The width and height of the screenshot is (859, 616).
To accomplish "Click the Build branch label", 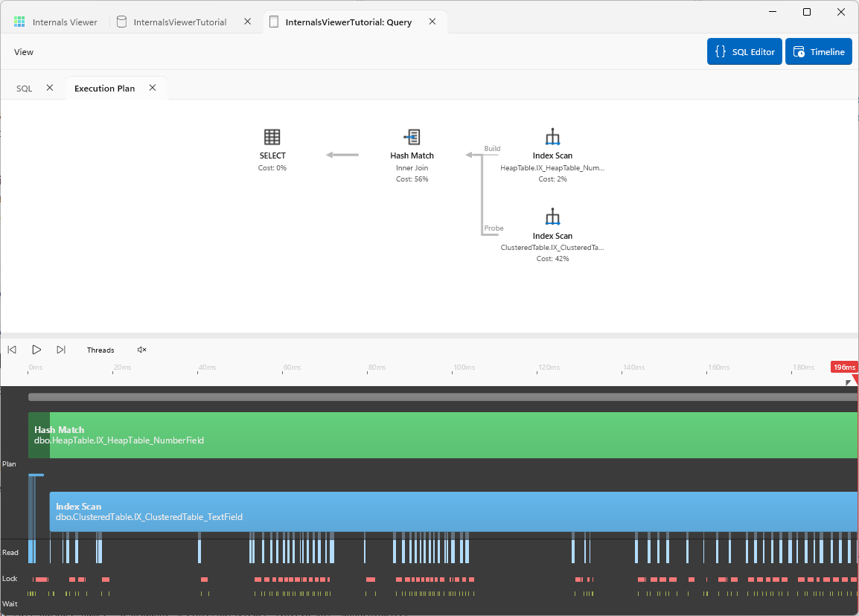I will point(492,148).
